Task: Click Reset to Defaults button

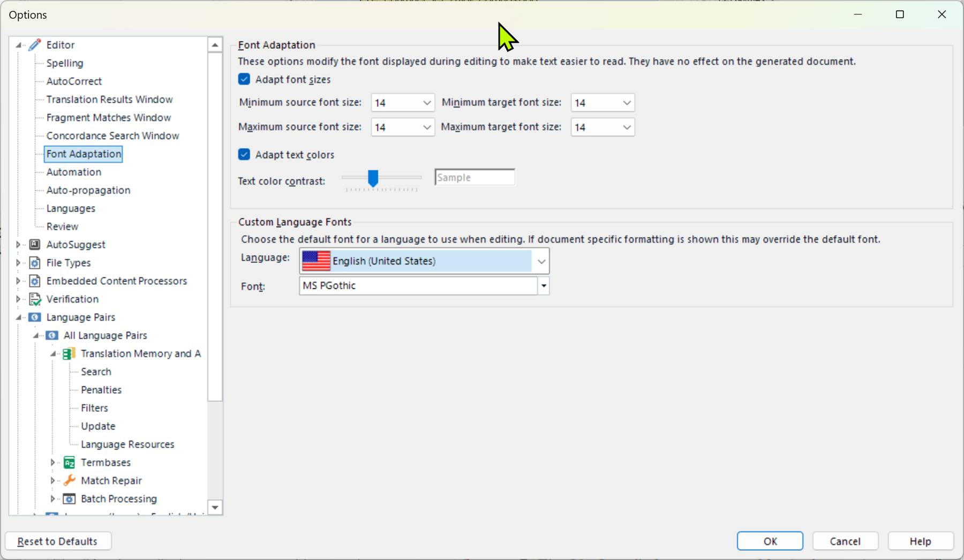Action: [58, 541]
